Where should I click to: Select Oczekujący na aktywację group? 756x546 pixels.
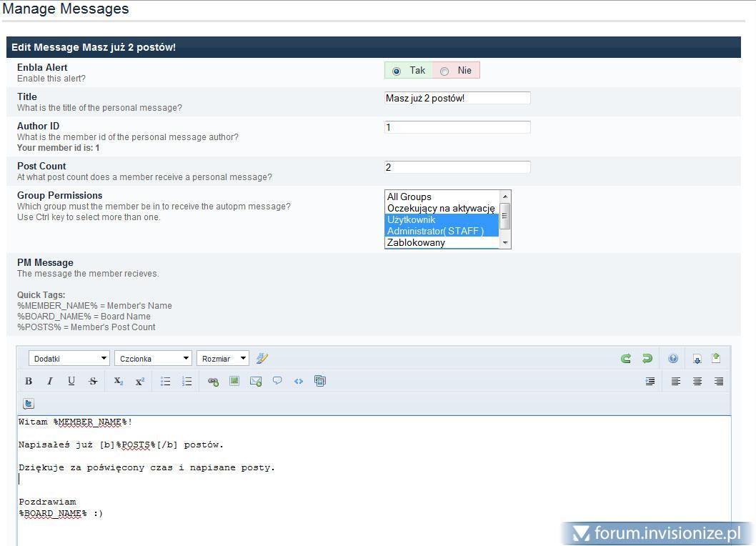441,208
